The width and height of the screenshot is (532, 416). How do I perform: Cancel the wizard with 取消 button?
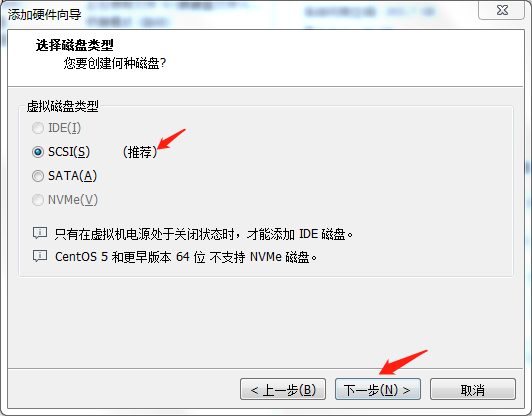point(473,390)
